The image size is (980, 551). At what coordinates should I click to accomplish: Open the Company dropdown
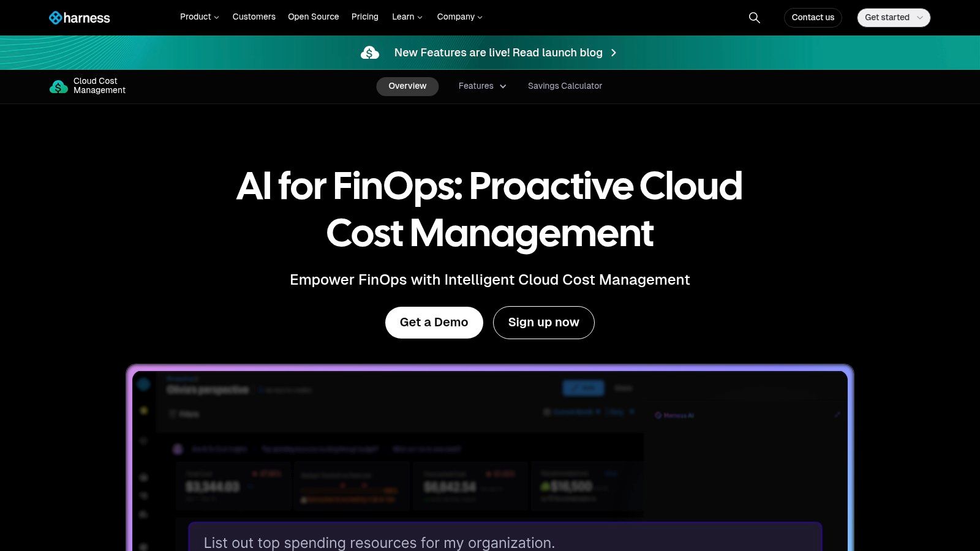(459, 17)
